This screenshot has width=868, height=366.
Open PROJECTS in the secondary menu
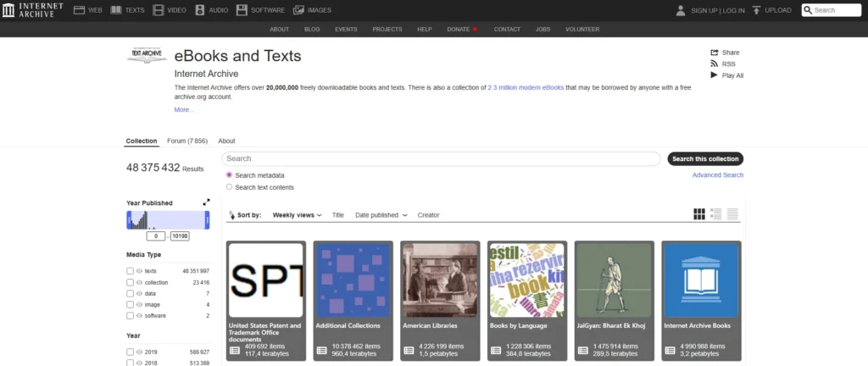click(387, 30)
